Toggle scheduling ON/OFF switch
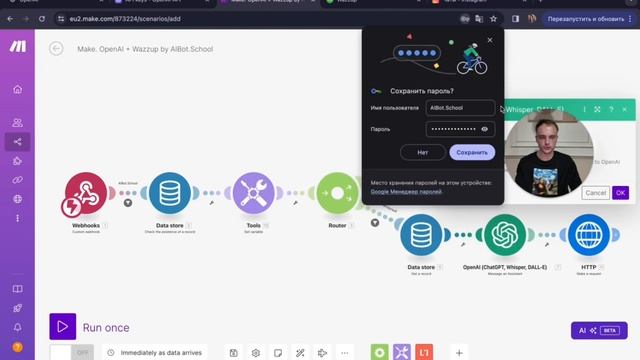 [71, 352]
